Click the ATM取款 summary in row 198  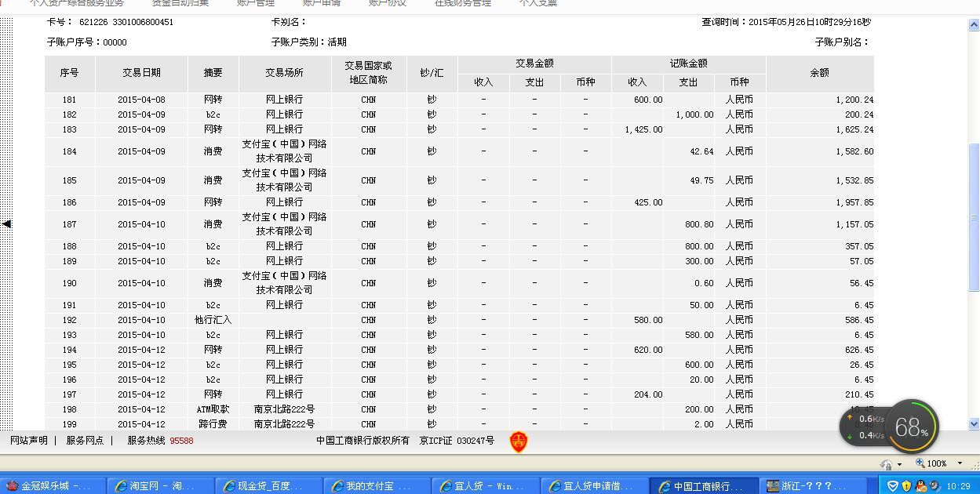pyautogui.click(x=213, y=409)
